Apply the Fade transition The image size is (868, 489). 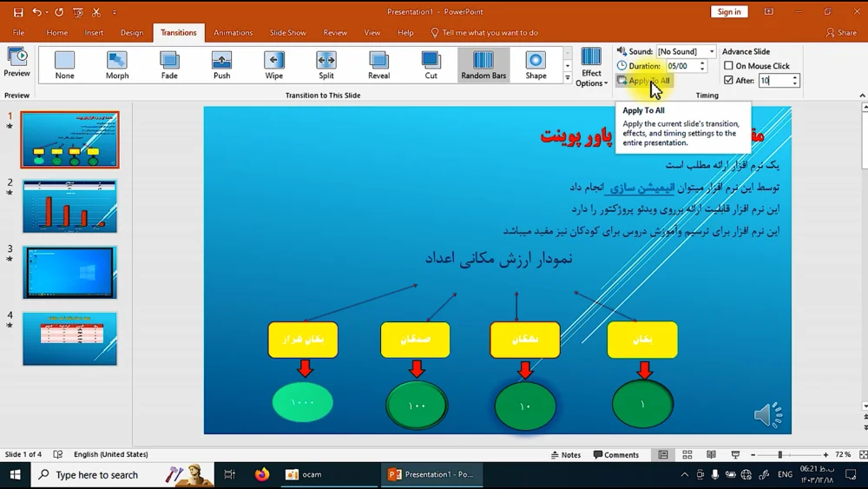(x=169, y=65)
